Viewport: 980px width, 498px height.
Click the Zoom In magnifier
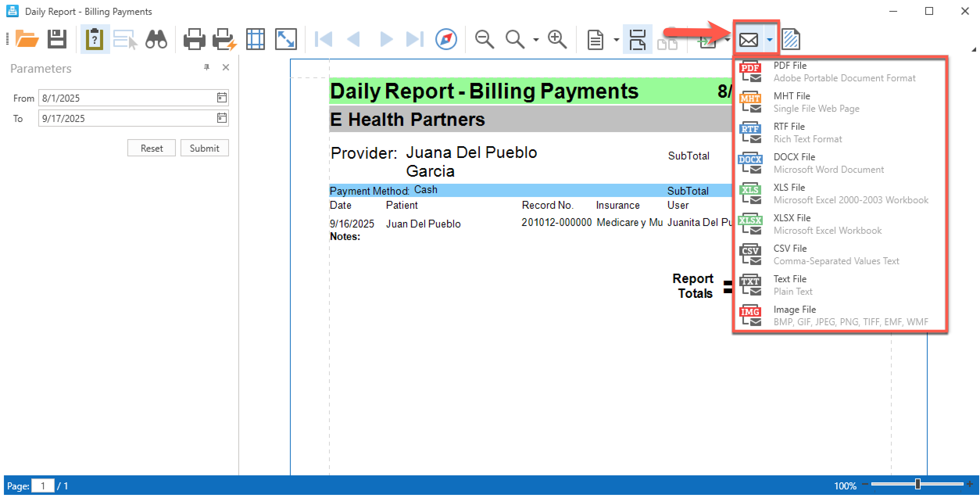click(557, 39)
